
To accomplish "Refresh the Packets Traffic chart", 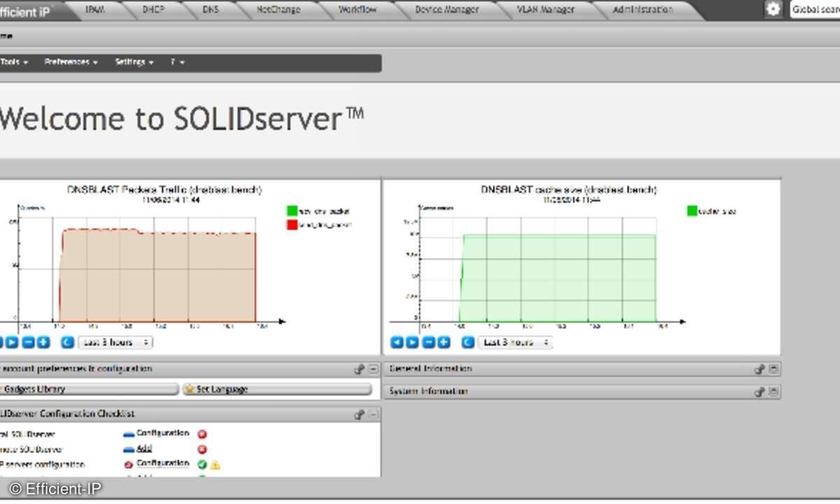I will tap(68, 342).
